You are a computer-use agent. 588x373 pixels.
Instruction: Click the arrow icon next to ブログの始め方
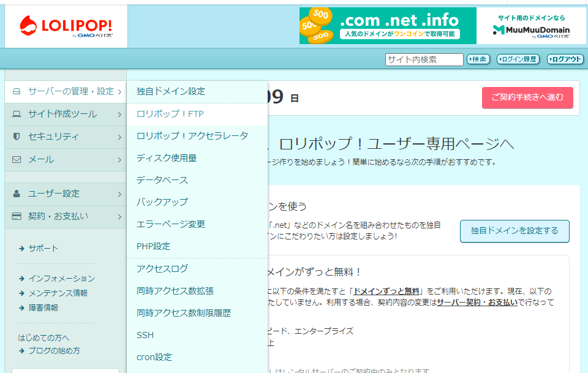(22, 352)
